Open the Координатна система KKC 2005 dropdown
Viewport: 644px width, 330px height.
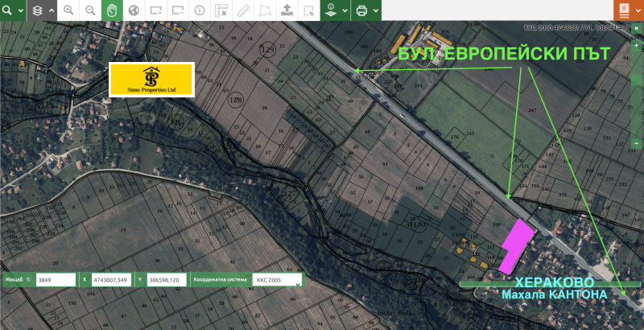coord(278,279)
